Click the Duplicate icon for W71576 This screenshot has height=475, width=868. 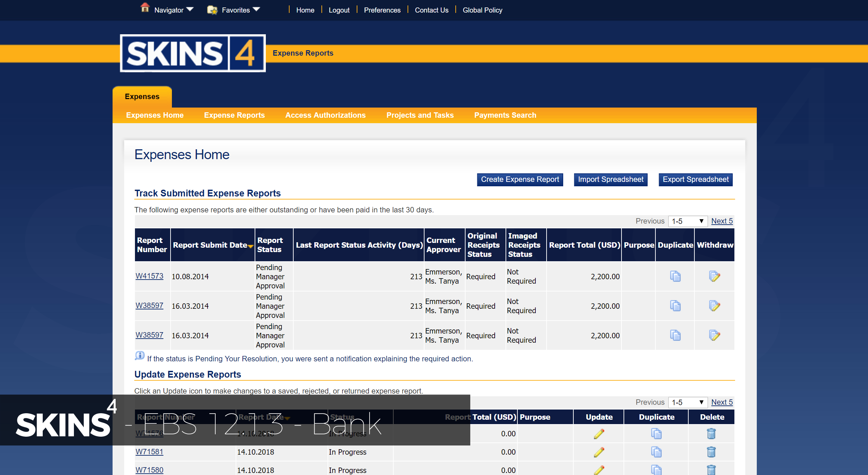tap(656, 434)
